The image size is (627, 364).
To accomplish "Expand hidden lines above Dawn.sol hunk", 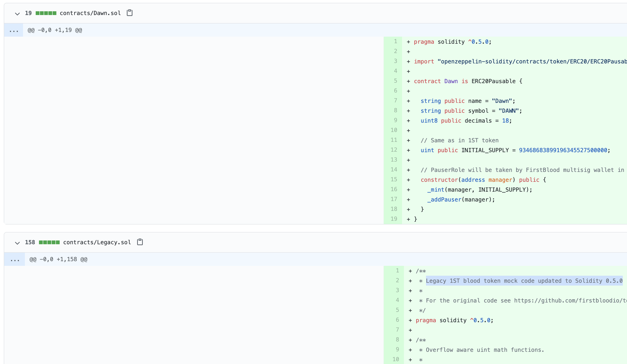I will coord(14,30).
